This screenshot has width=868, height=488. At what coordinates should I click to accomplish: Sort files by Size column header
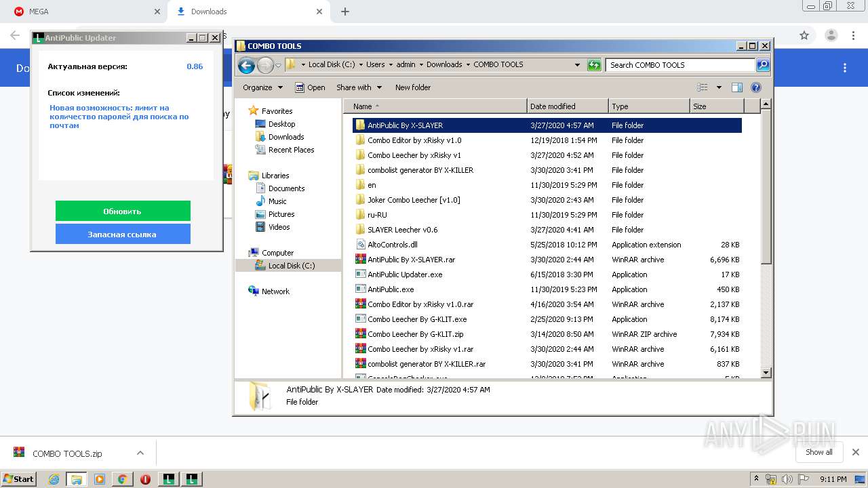(x=717, y=106)
